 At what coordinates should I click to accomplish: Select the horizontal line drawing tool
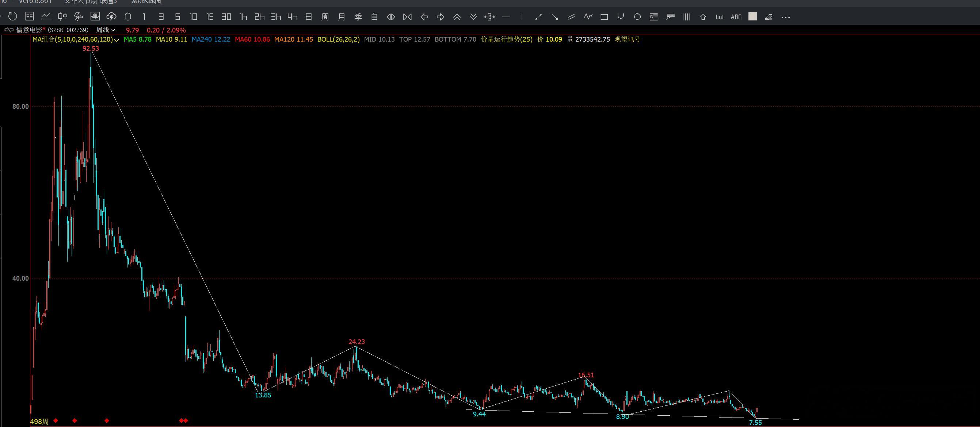coord(506,17)
